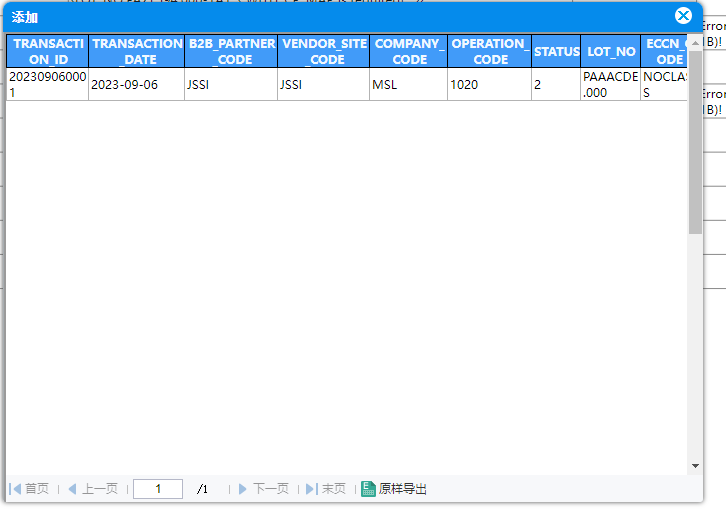Viewport: 726px width, 532px height.
Task: Select STATUS column header
Action: 556,51
